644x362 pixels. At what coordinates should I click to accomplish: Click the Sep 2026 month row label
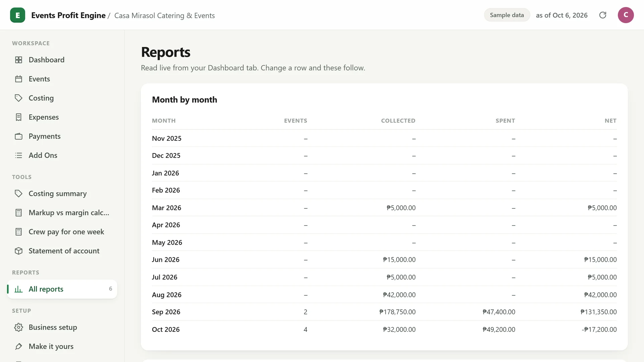166,312
